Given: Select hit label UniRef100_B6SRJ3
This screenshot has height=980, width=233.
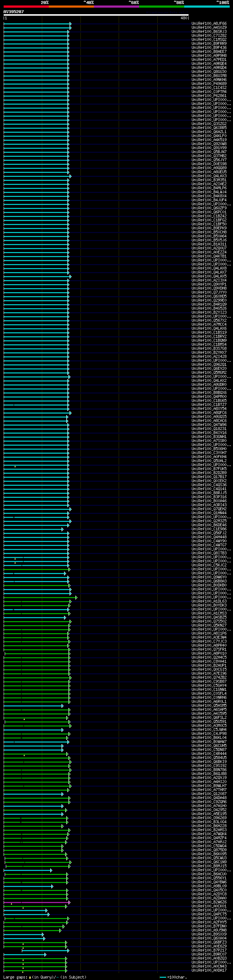Looking at the screenshot, I should click(x=209, y=32).
